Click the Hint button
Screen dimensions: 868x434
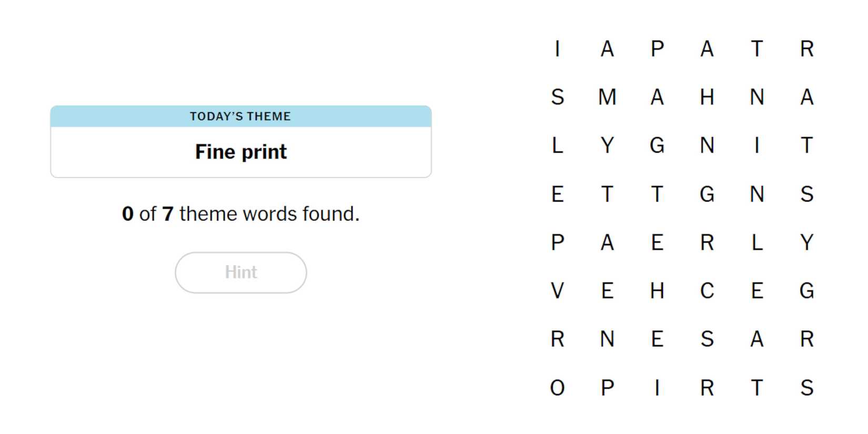(240, 272)
